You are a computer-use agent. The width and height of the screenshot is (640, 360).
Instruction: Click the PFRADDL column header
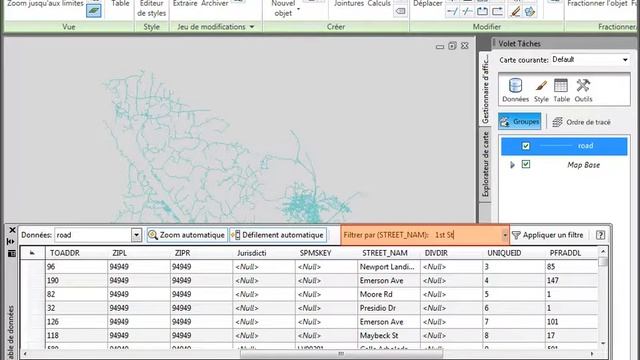click(x=571, y=253)
